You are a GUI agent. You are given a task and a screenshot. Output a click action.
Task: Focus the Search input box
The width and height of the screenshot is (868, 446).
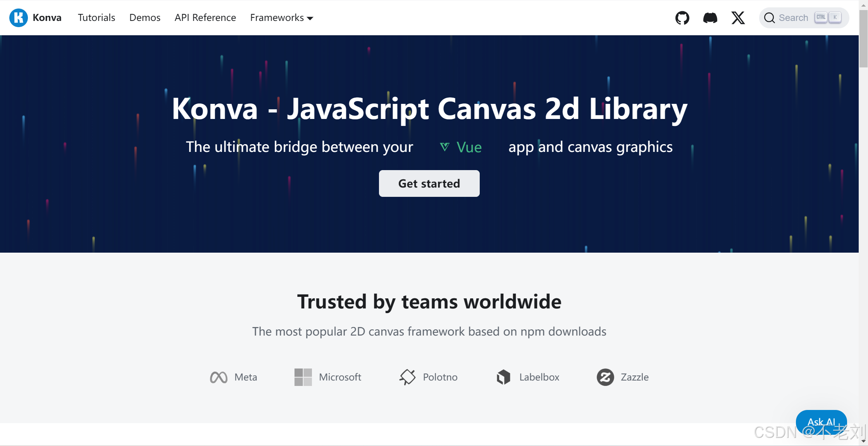(x=793, y=18)
